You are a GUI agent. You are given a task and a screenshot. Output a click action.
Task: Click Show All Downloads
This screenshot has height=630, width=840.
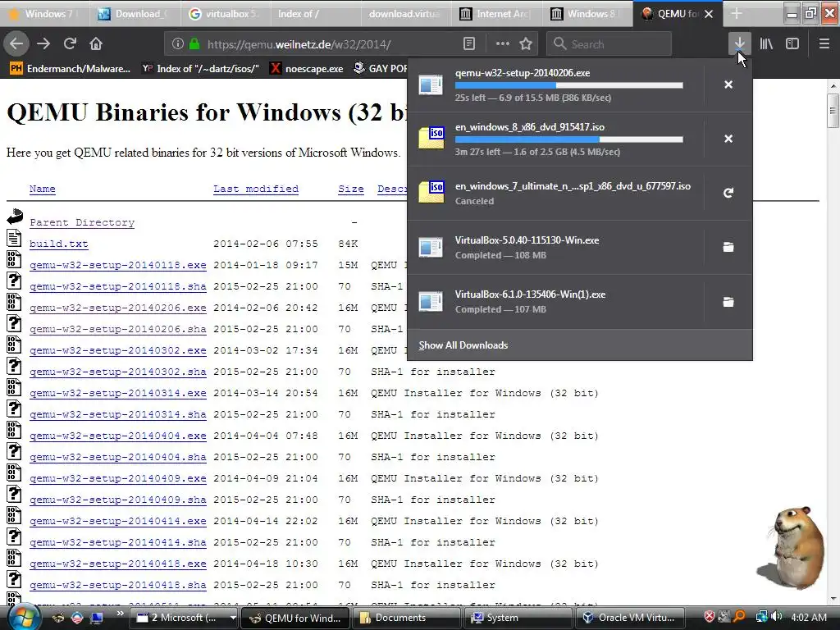click(463, 345)
